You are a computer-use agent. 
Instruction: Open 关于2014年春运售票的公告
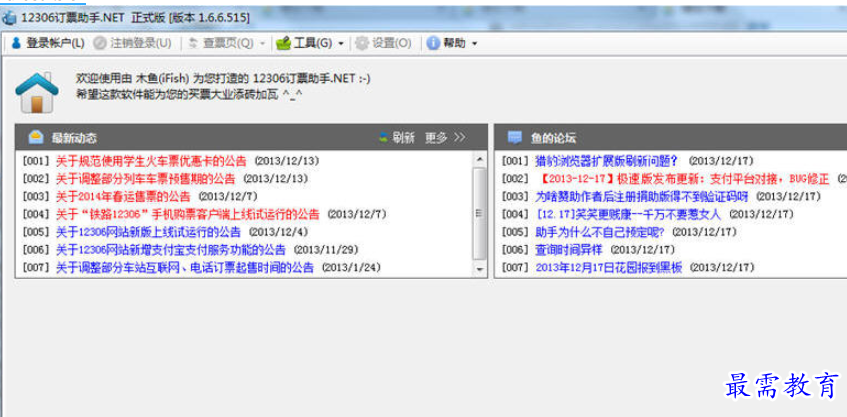click(x=123, y=197)
